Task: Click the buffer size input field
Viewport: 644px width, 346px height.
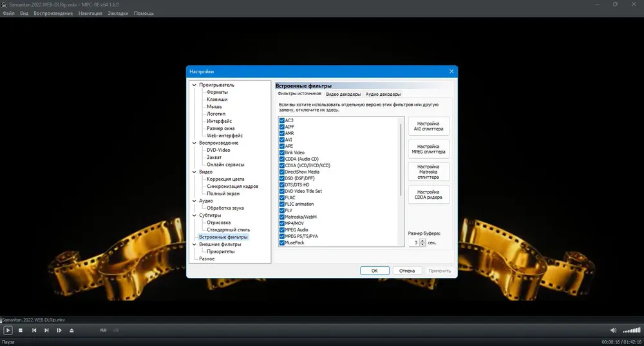Action: [x=414, y=242]
